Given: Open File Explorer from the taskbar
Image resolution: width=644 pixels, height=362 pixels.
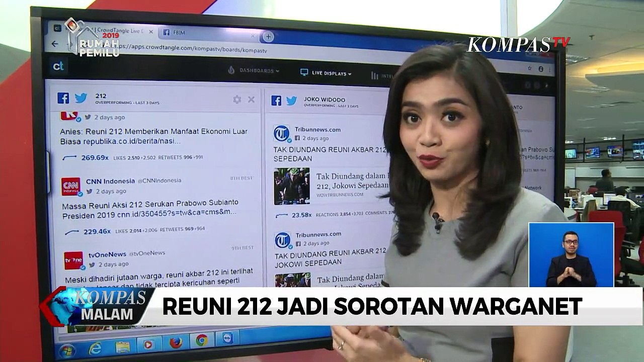Looking at the screenshot, I should pyautogui.click(x=122, y=347).
